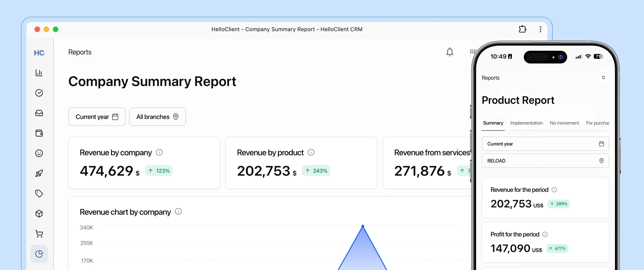Open the All branches filter
Screen dimensions: 644x270
click(x=157, y=116)
